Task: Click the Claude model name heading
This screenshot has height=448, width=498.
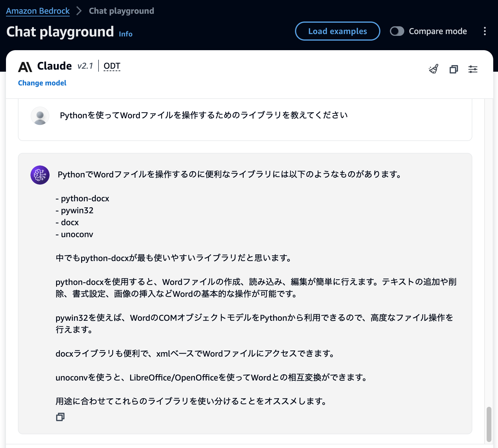Action: point(55,66)
